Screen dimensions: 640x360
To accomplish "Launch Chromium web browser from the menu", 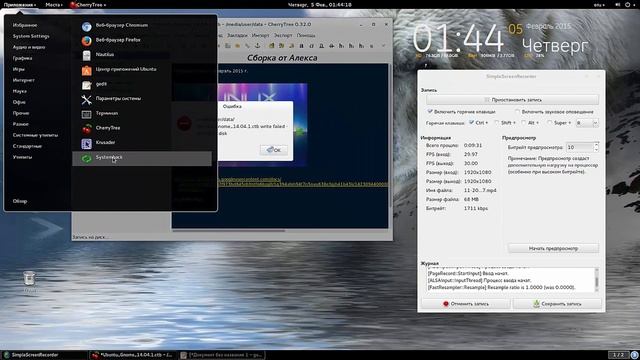I will pos(142,25).
